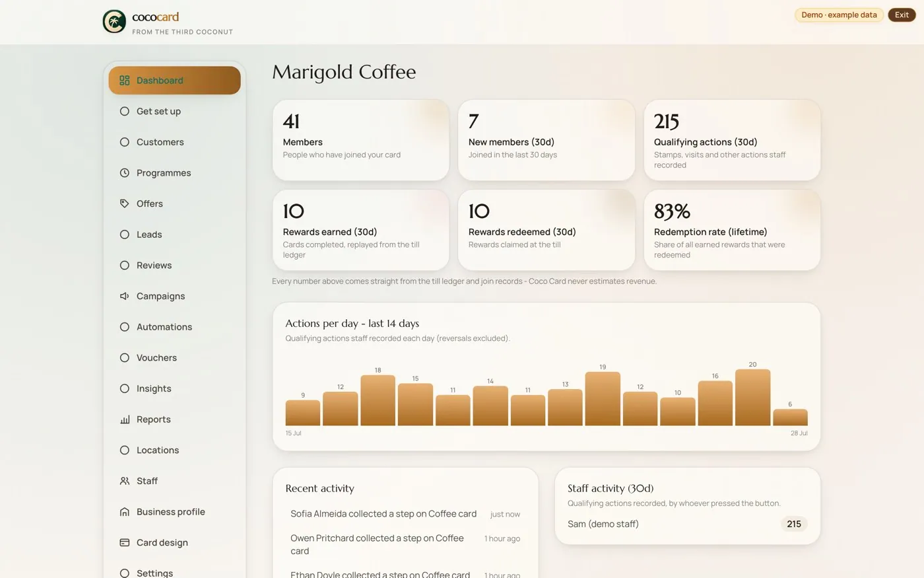
Task: Click the chart bar with value 19
Action: coord(603,399)
